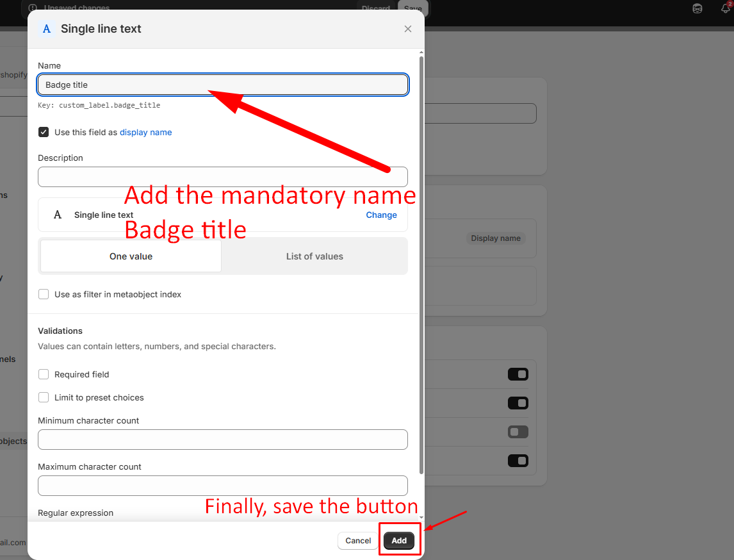Click the A icon beside Single line text type
The height and width of the screenshot is (560, 734).
click(58, 215)
